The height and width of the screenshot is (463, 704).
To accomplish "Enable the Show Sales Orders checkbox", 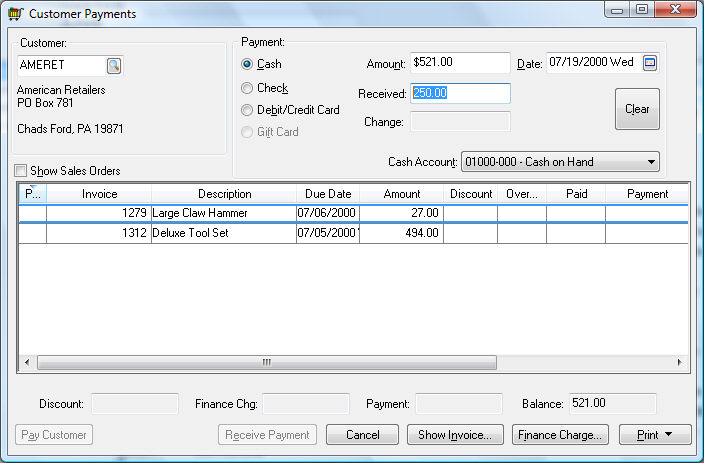I will 22,171.
